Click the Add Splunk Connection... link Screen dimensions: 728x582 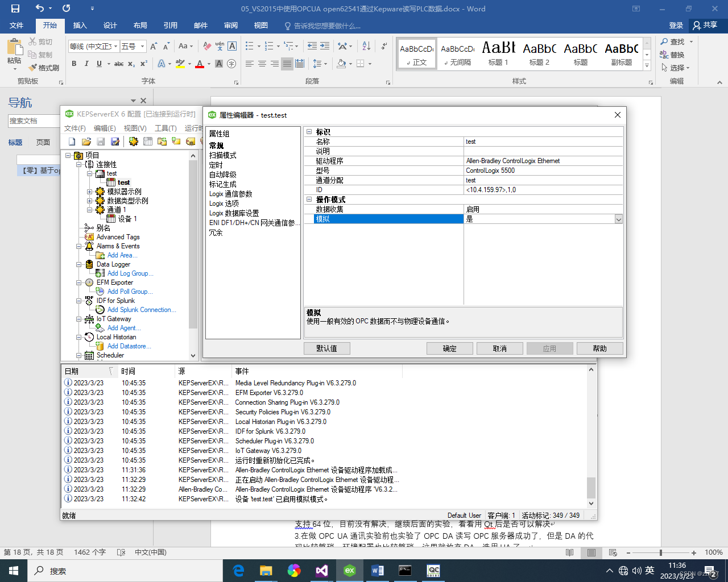pos(142,310)
